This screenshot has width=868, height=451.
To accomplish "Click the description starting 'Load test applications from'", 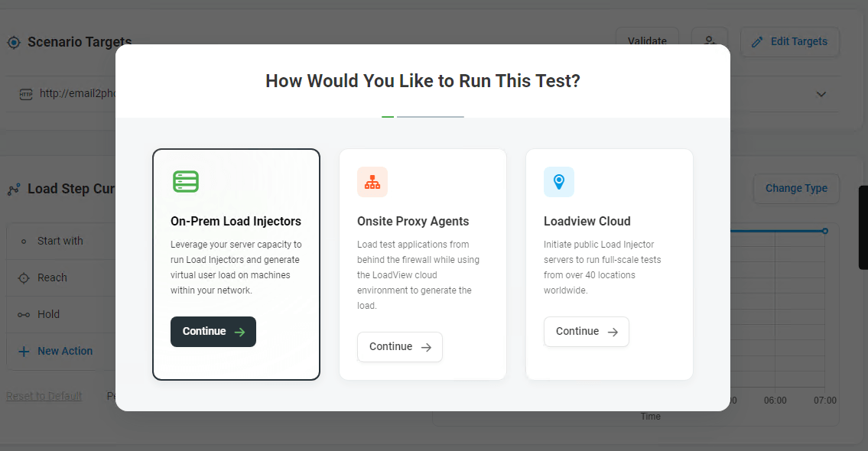I will pyautogui.click(x=418, y=275).
